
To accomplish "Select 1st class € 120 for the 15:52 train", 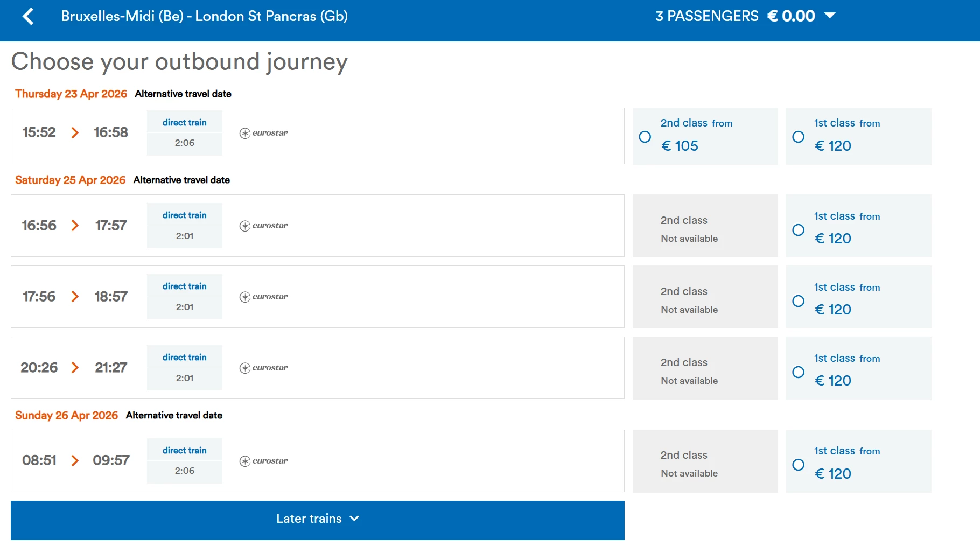I will point(799,137).
